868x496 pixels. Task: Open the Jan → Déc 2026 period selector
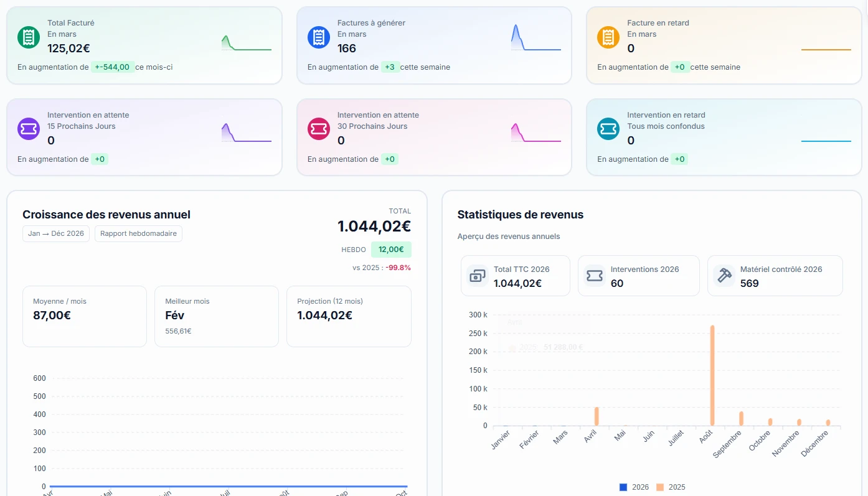56,234
